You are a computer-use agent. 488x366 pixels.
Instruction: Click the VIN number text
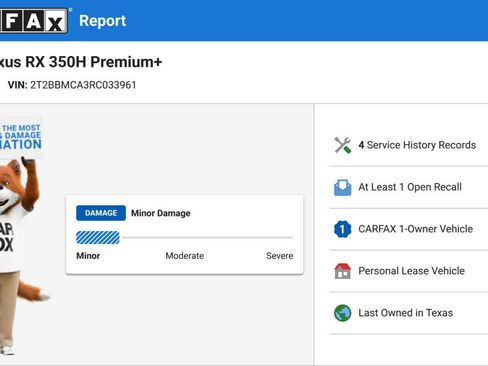[x=83, y=85]
